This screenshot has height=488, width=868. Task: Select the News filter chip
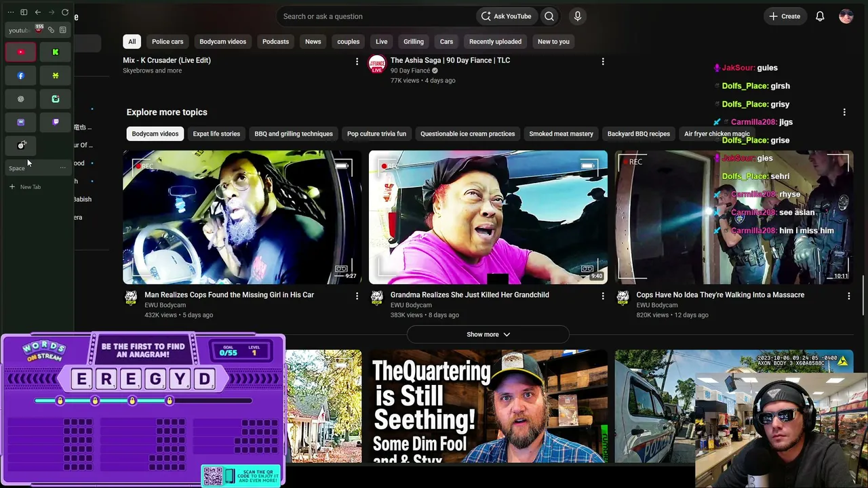(x=313, y=41)
